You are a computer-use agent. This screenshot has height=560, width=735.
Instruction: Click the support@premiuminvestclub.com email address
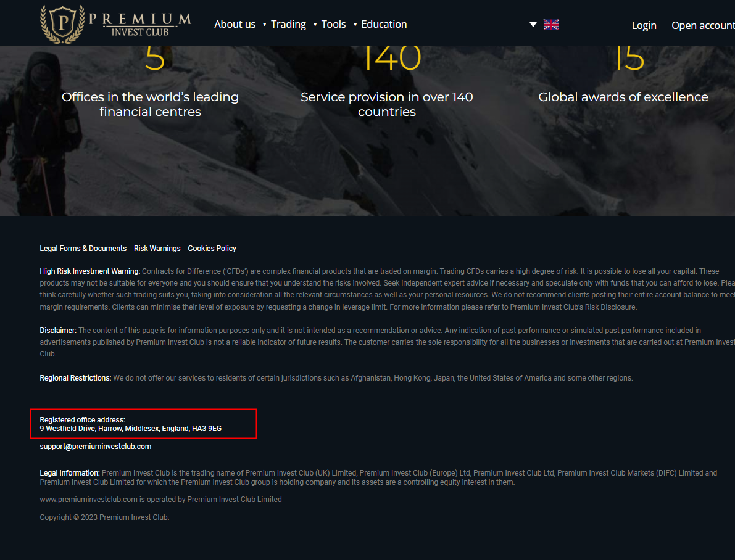click(x=96, y=447)
